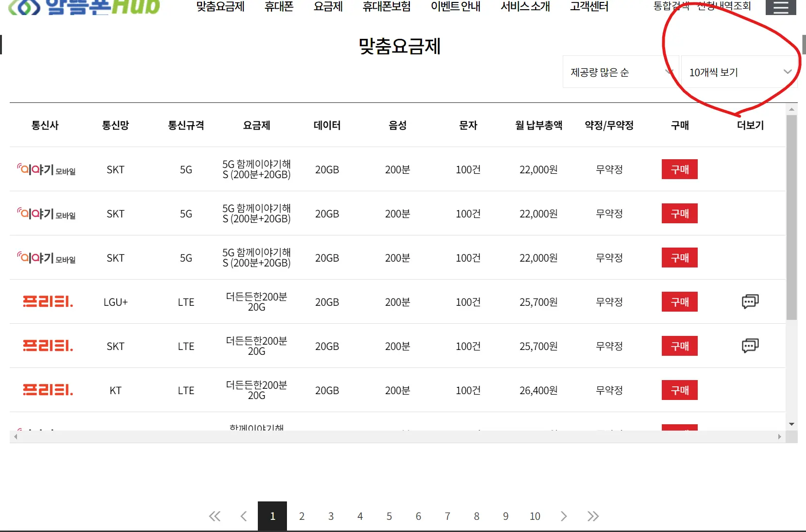Screen dimensions: 806x532
Task: Click table scrollbar down arrow
Action: 791,424
